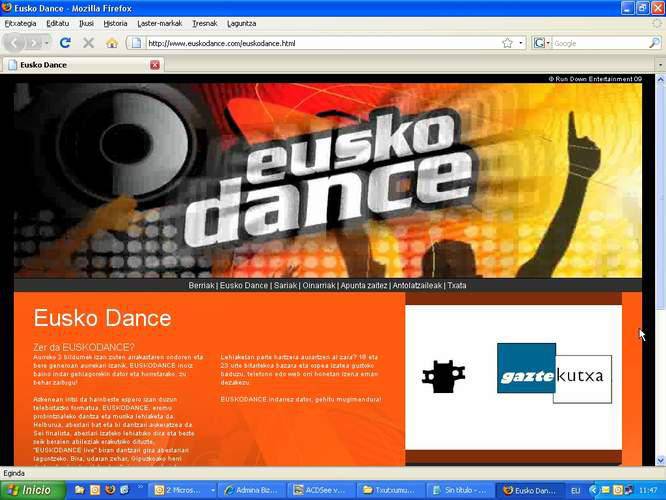Image resolution: width=666 pixels, height=500 pixels.
Task: Launch the folder icon in quick launch
Action: (79, 490)
